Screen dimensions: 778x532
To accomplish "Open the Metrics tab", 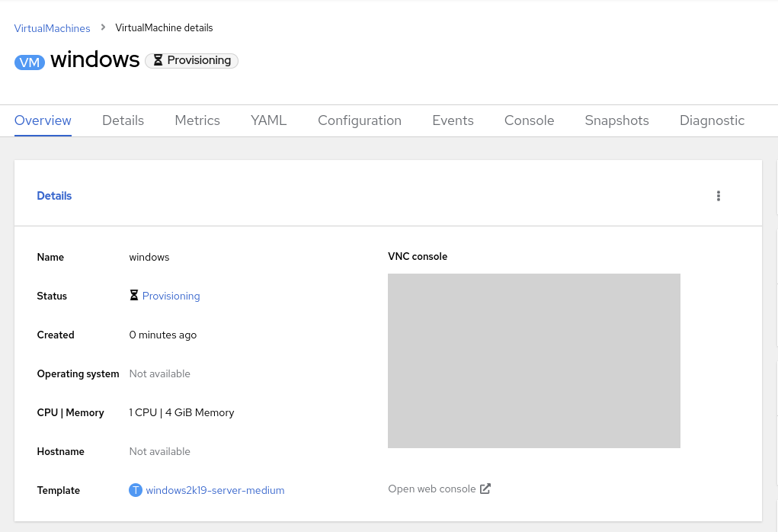I will tap(197, 120).
